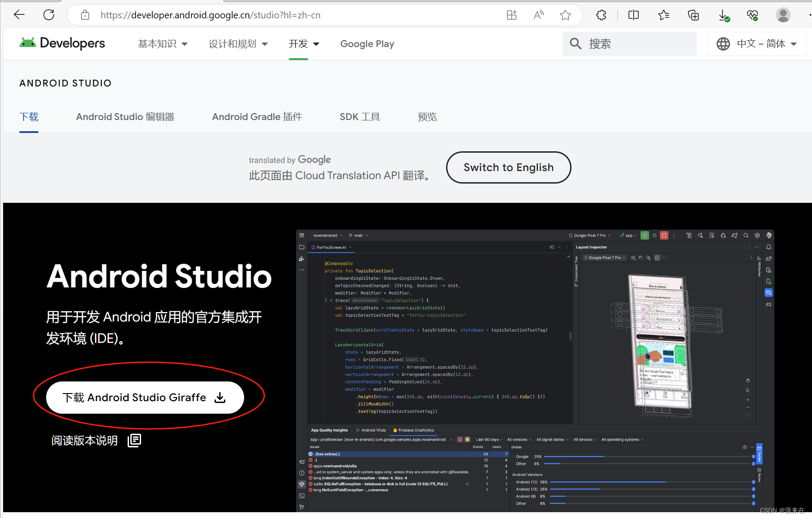
Task: Expand the 设计和规划 menu
Action: [x=238, y=44]
